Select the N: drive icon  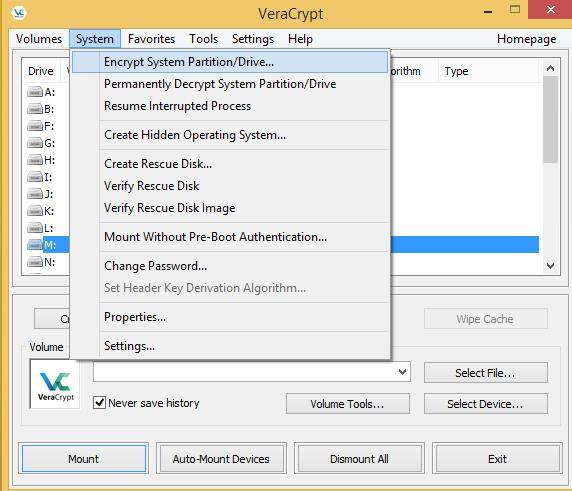click(35, 262)
